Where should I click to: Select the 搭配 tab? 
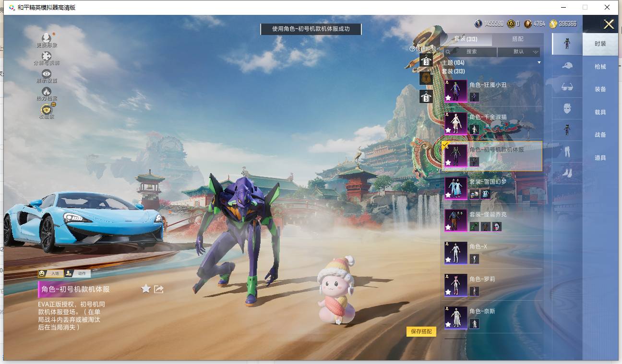518,39
